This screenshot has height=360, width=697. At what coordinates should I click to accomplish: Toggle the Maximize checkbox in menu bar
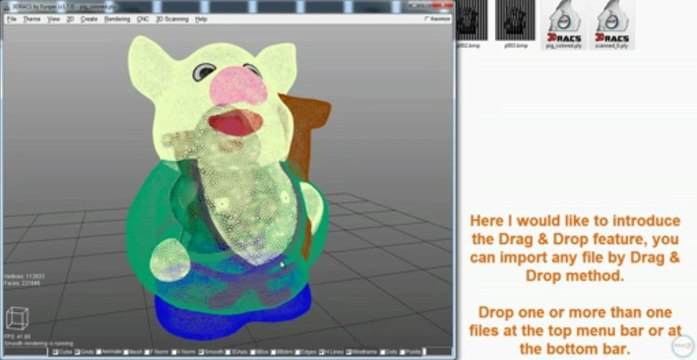point(437,19)
